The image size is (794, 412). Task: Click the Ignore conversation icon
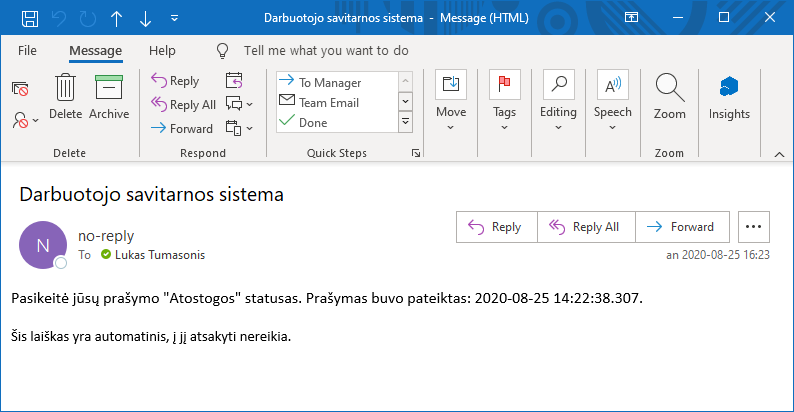tap(20, 88)
